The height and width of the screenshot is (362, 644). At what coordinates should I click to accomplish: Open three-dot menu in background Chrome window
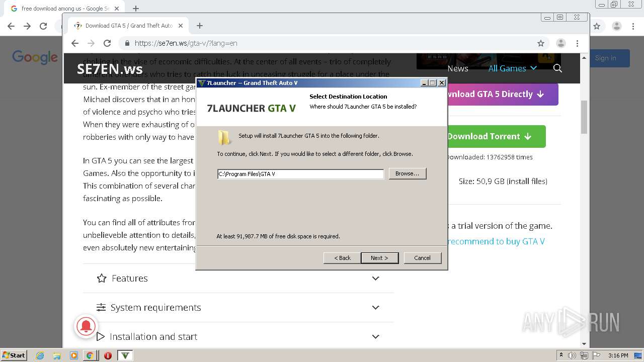(x=633, y=26)
